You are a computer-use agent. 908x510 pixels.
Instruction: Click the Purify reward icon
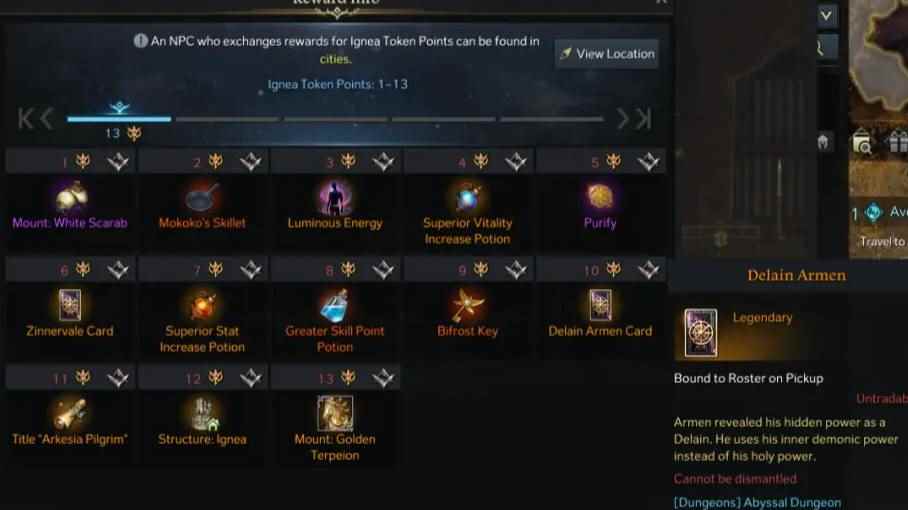click(x=600, y=197)
